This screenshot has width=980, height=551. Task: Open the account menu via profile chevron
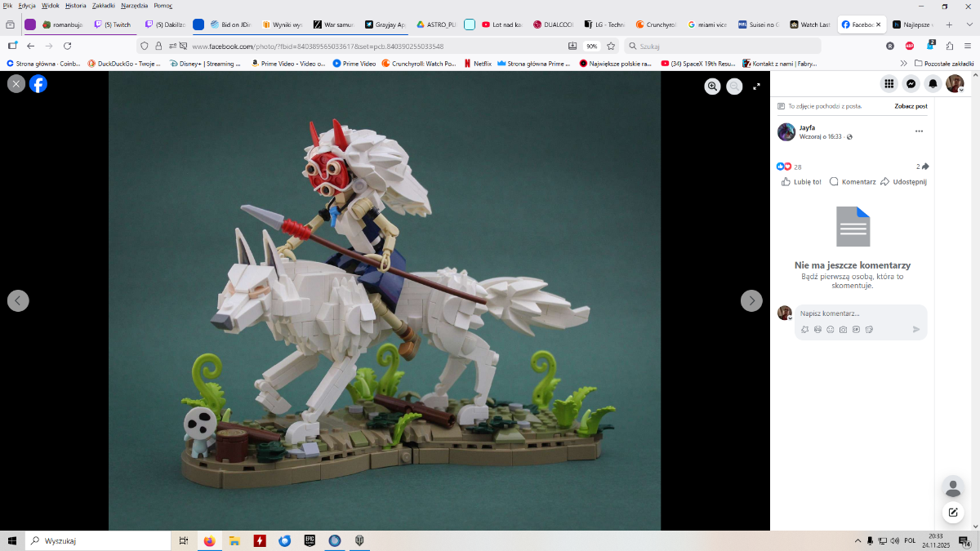coord(955,85)
